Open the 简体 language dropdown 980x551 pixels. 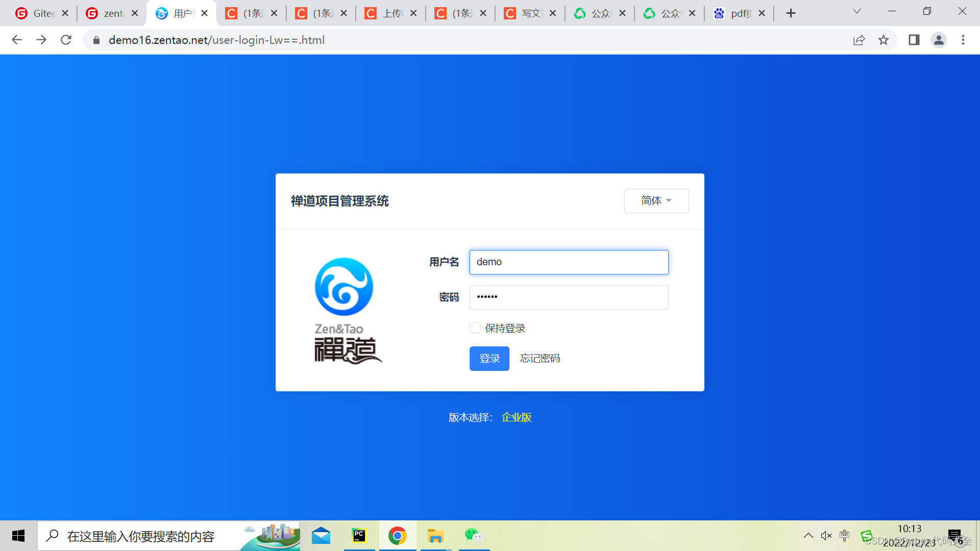(656, 201)
